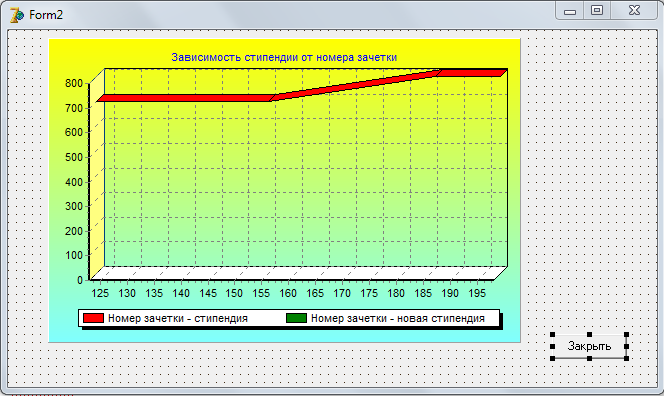The height and width of the screenshot is (396, 664).
Task: Click the 195 label on horizontal axis
Action: click(477, 293)
